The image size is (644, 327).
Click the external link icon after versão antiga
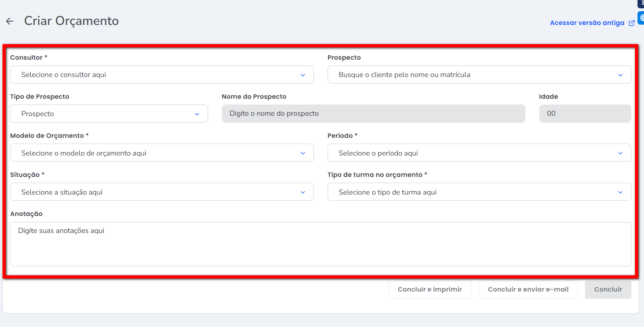coord(632,23)
